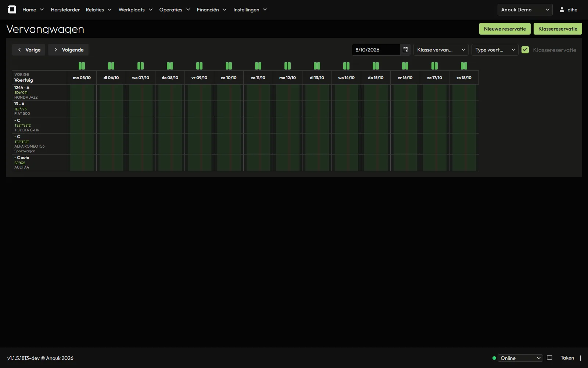Click the vr 16/10 column header
588x368 pixels.
pos(405,78)
